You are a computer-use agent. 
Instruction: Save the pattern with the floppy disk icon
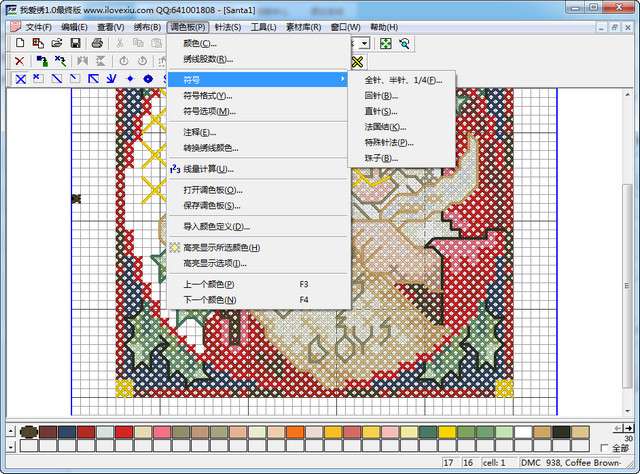(x=76, y=43)
